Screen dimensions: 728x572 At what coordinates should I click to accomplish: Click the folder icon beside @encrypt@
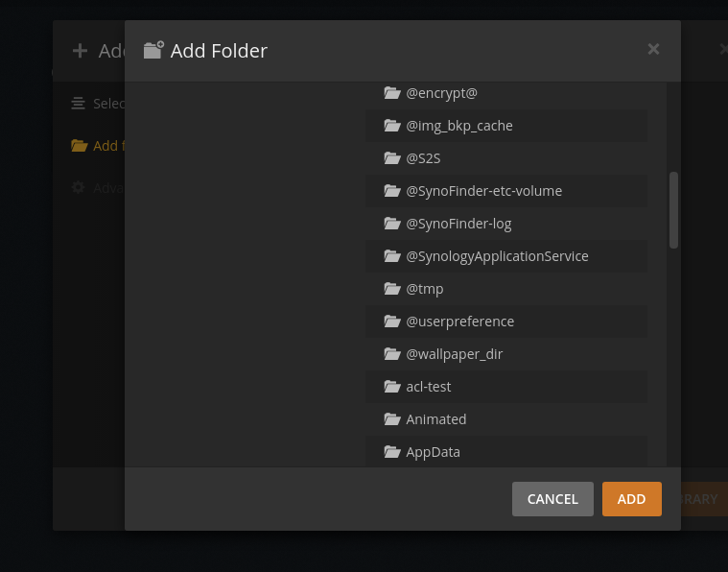point(391,93)
